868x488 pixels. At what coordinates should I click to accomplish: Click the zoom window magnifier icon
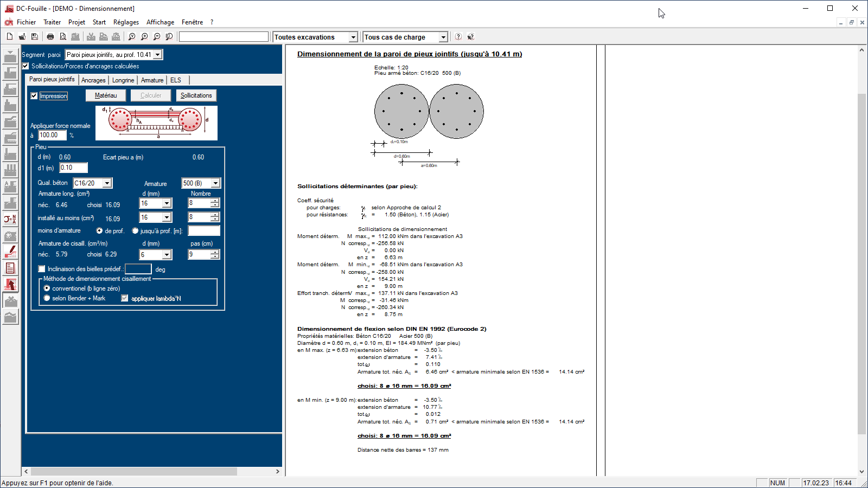pyautogui.click(x=169, y=37)
